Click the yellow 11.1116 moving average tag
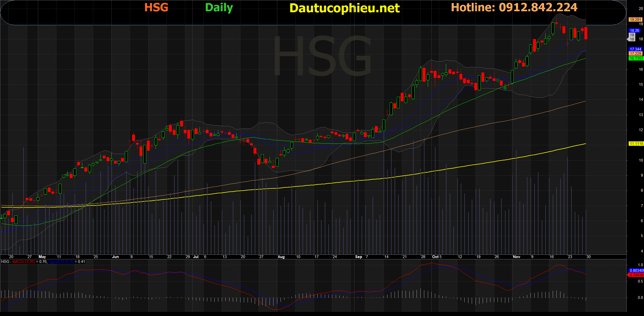Viewport: 644px width, 316px height. pos(636,144)
